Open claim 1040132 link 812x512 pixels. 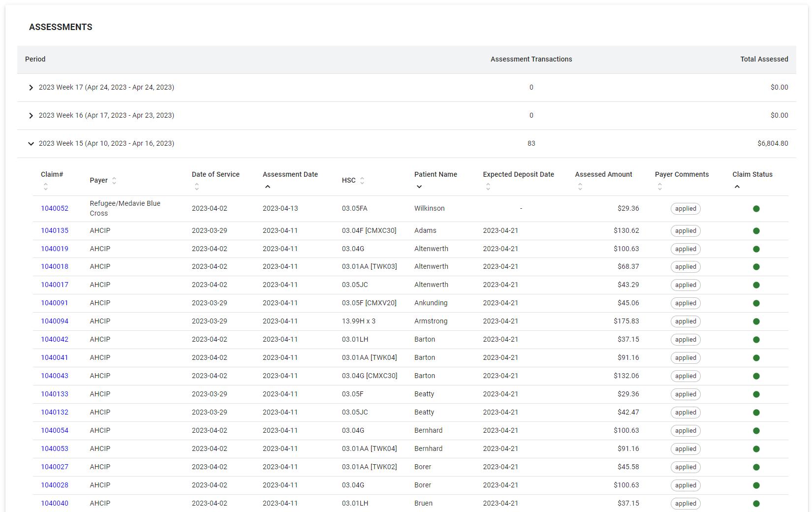55,412
